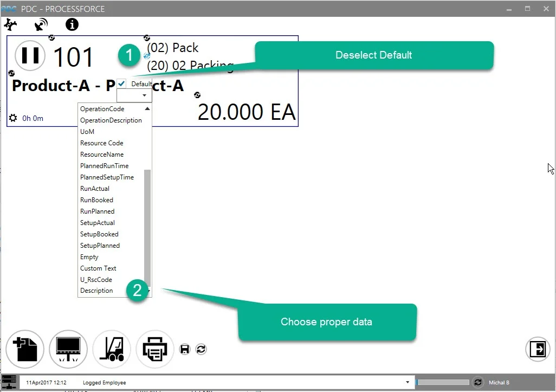
Task: Click the logout exit door icon
Action: tap(538, 349)
